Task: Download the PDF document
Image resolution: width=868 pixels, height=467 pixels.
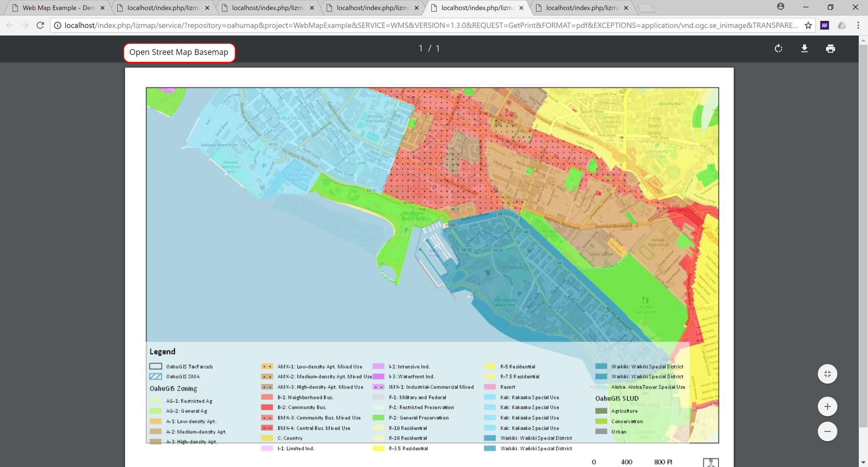Action: pyautogui.click(x=804, y=49)
